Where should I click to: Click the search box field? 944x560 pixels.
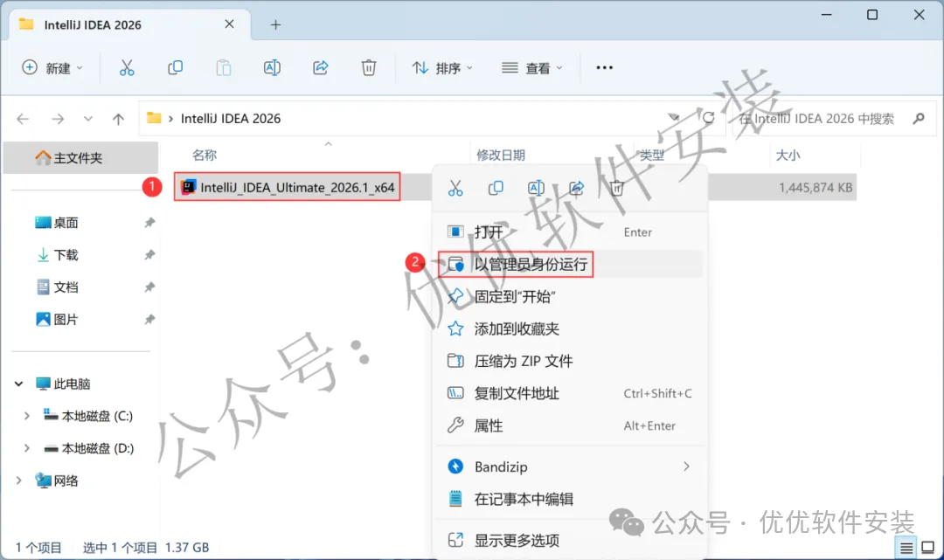click(833, 119)
